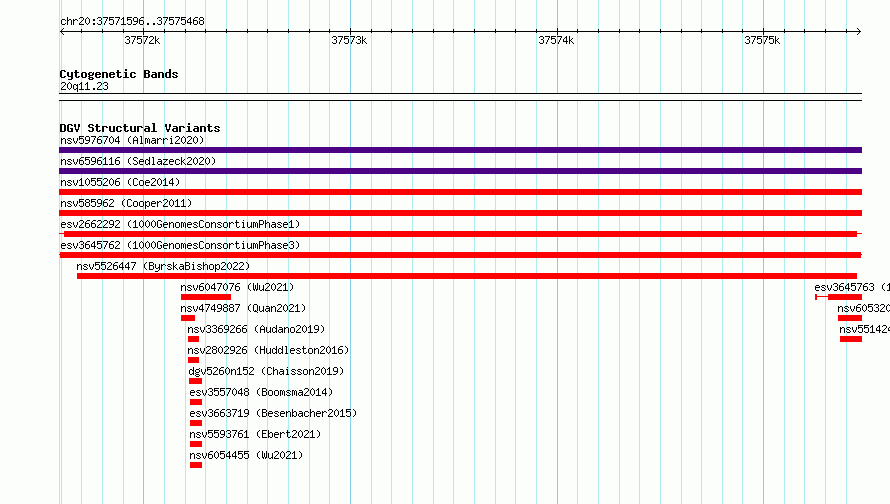890x504 pixels.
Task: Click the small red bar under nsv3369266
Action: click(x=193, y=339)
